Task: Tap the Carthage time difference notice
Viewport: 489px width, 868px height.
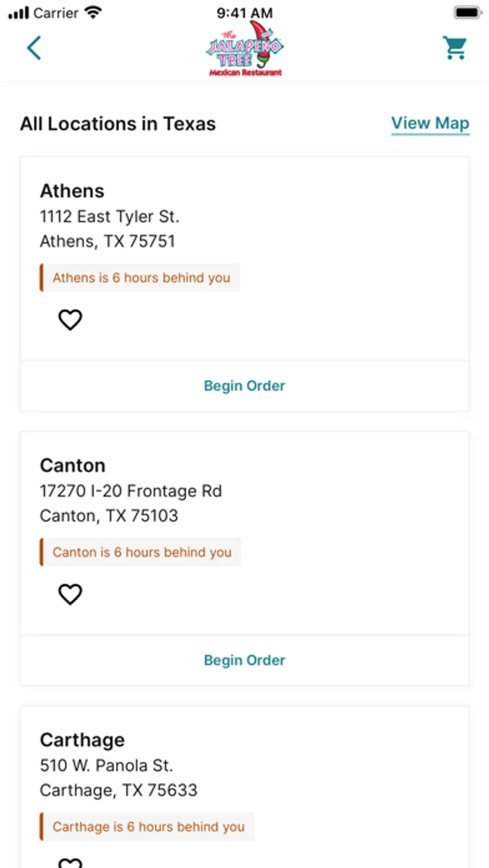Action: pos(148,827)
